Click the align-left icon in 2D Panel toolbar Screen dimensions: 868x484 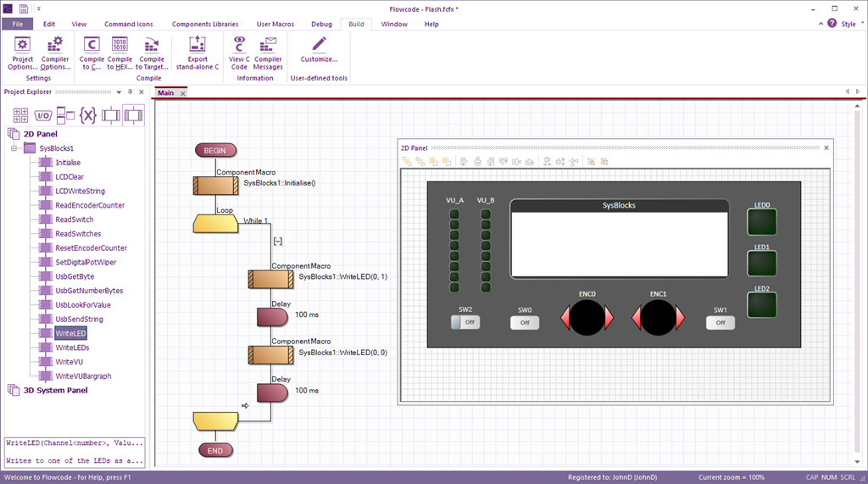tap(464, 161)
